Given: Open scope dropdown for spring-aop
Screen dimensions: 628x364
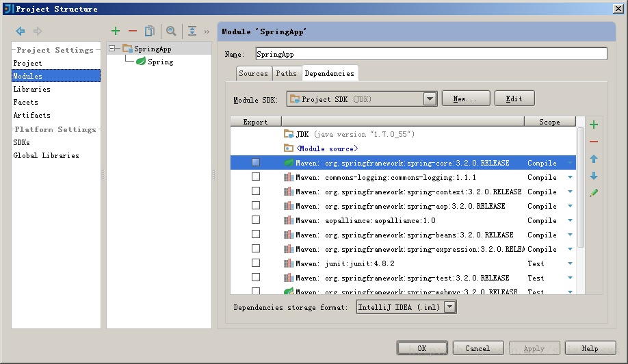Looking at the screenshot, I should (x=570, y=206).
